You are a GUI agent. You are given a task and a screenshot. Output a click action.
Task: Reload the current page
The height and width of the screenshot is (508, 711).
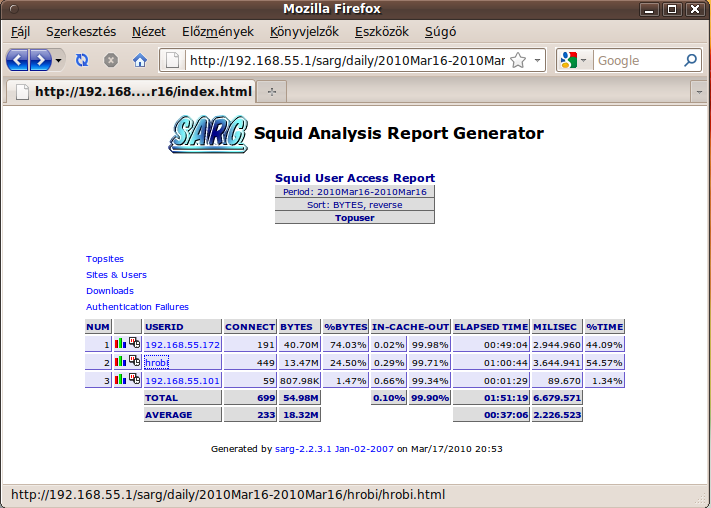pyautogui.click(x=82, y=60)
